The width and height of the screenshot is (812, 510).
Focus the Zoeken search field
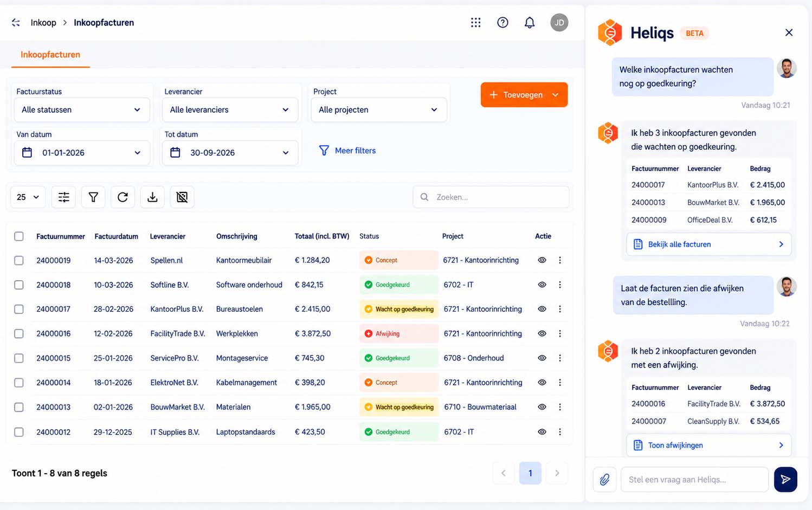pyautogui.click(x=491, y=197)
